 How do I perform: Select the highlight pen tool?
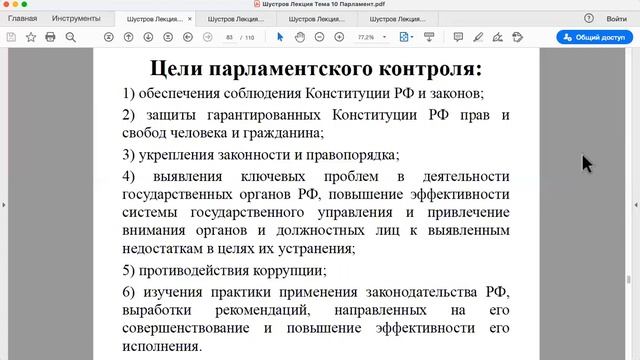tap(478, 37)
